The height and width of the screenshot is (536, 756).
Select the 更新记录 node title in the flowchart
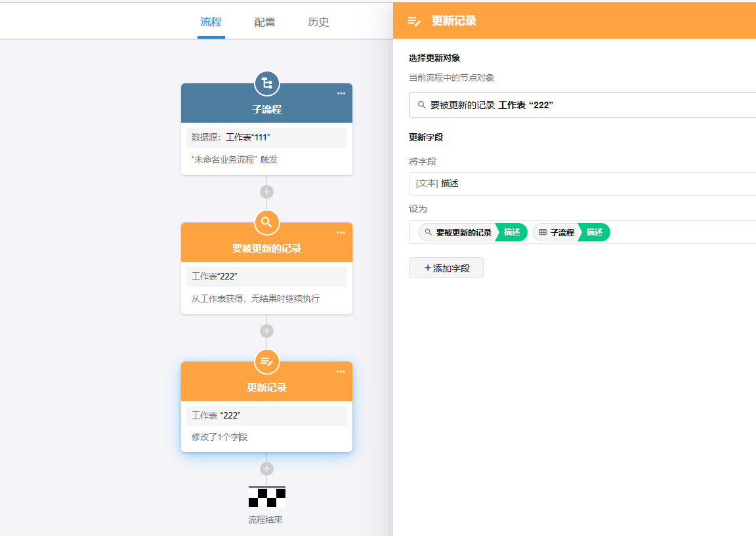coord(266,388)
